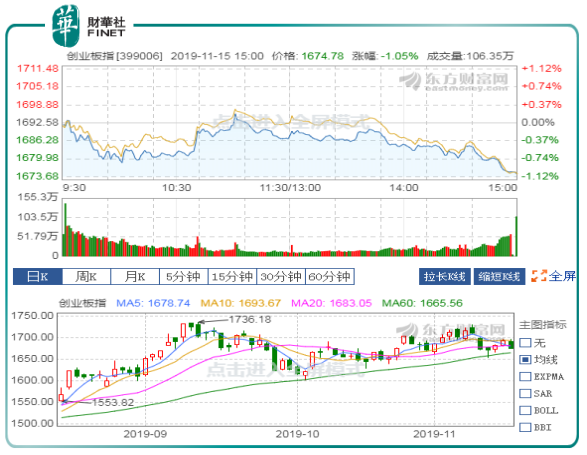Open the 月K tab
The image size is (587, 455).
(x=135, y=277)
